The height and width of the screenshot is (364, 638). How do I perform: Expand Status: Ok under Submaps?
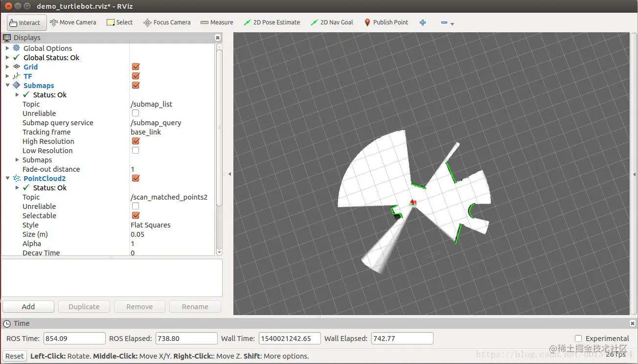[17, 95]
